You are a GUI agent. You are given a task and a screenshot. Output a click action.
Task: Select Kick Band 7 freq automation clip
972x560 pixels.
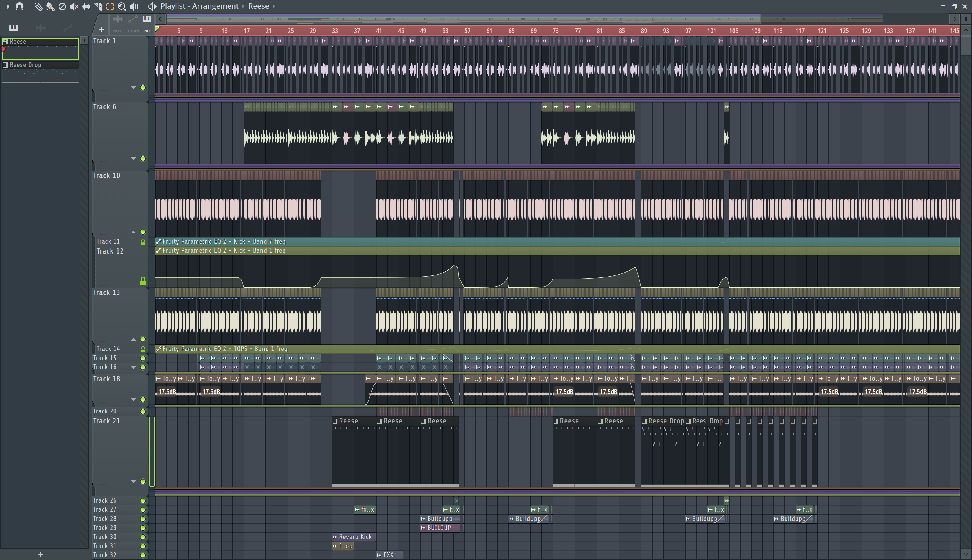pos(557,242)
